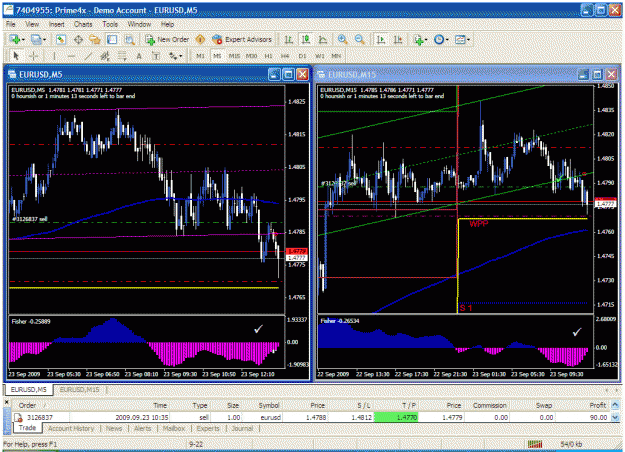Zoom in on the chart
625x452 pixels.
tap(342, 39)
